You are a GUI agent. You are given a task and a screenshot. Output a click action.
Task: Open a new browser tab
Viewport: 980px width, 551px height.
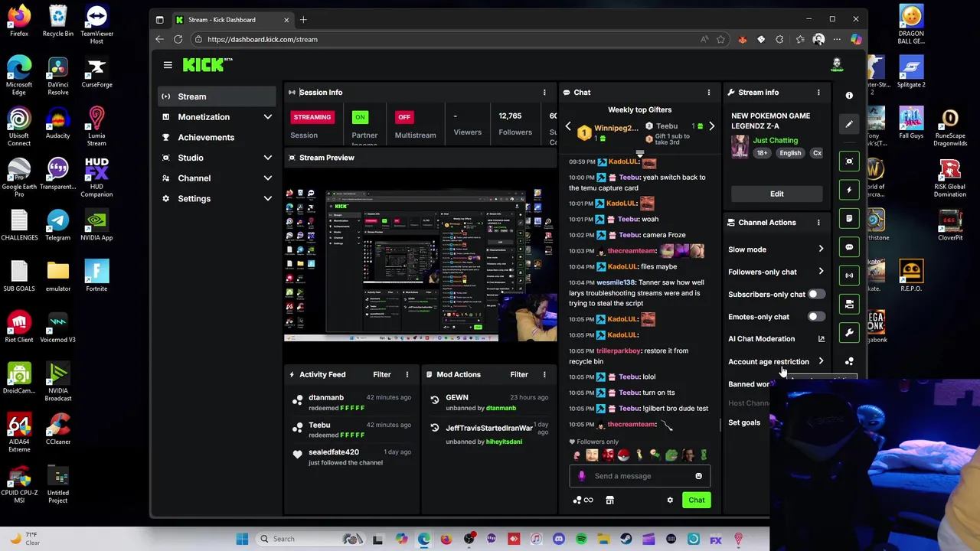(303, 20)
